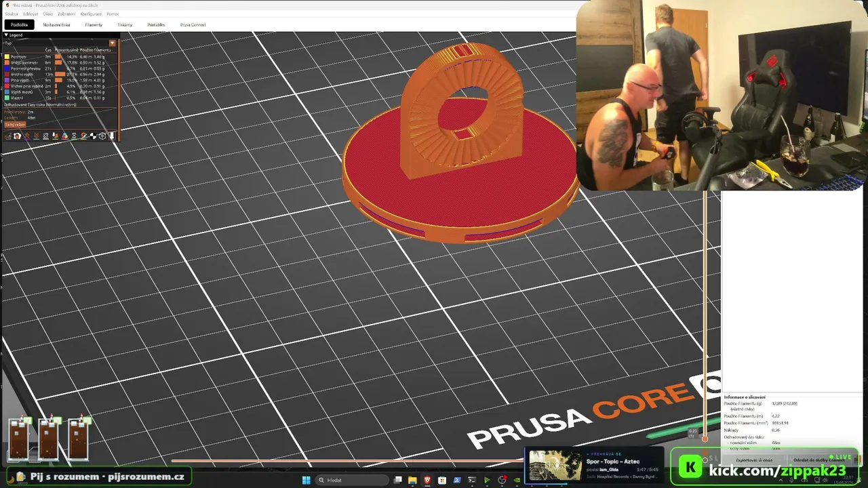The image size is (868, 488).
Task: Toggle tool changes visibility icon
Action: tap(56, 136)
